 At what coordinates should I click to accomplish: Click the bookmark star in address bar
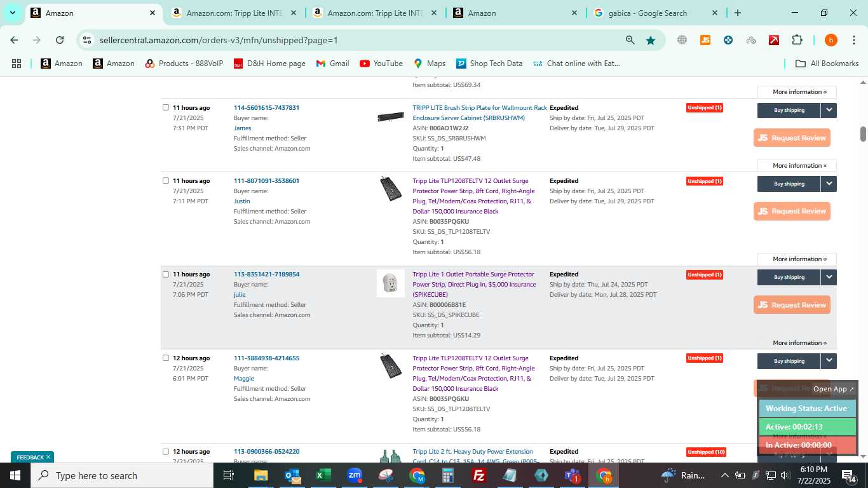(651, 40)
